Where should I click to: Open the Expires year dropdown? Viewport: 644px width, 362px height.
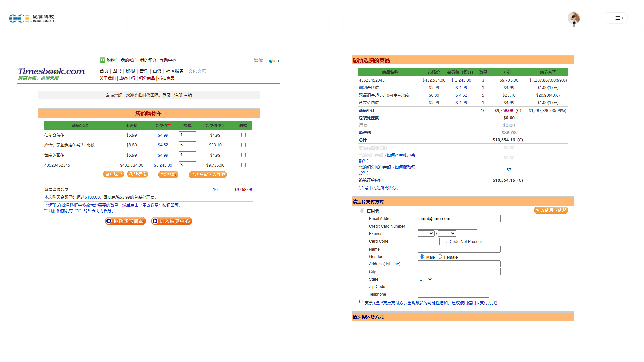pos(447,234)
